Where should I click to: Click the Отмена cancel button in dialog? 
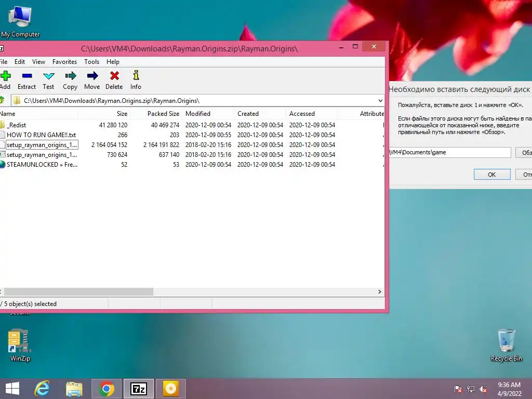524,175
